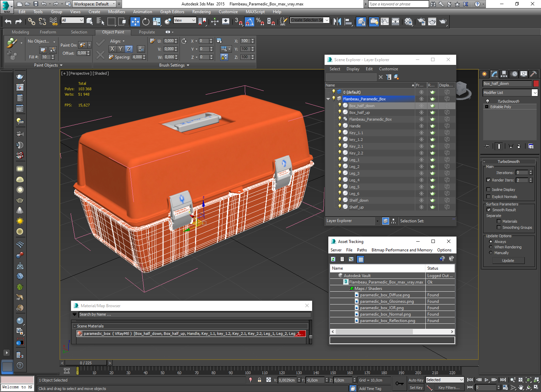
Task: Collapse the Flambeau_Paramedic_Box layer tree
Action: pos(328,99)
